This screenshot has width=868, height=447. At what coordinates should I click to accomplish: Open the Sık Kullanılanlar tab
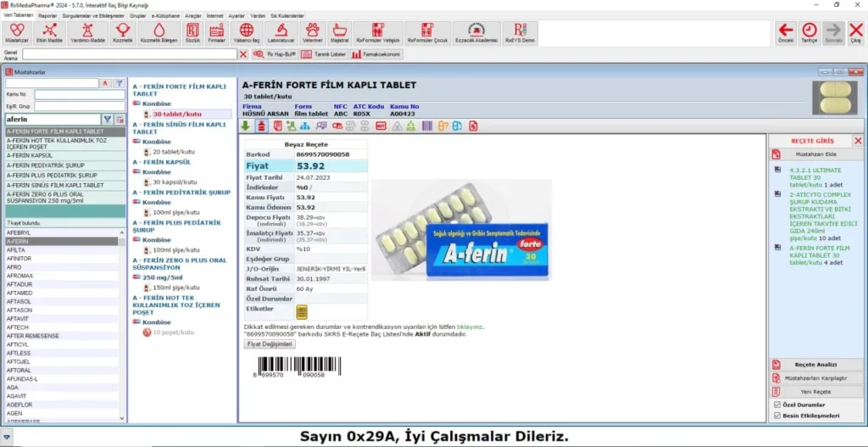[x=287, y=16]
